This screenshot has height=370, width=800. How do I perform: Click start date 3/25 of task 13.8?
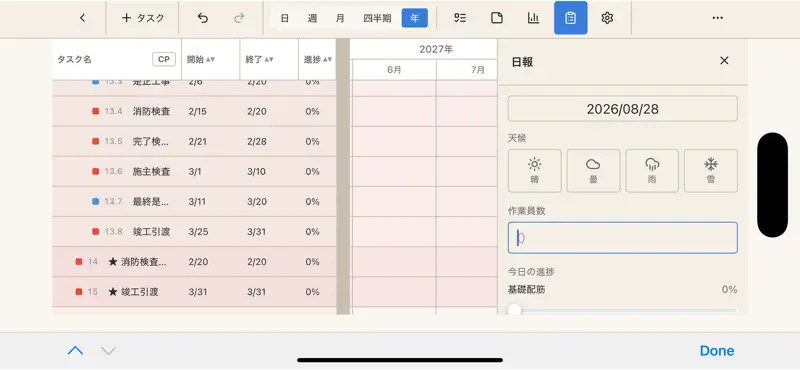197,232
